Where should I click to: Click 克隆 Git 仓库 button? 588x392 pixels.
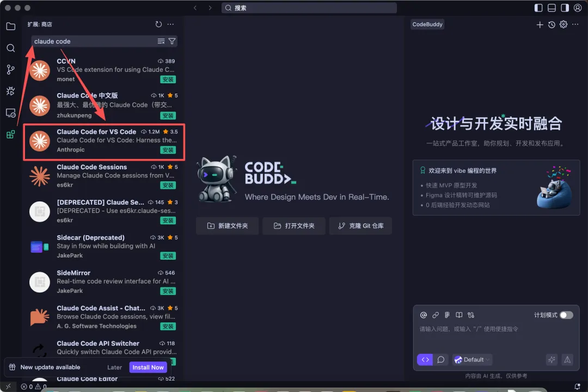[x=361, y=226]
